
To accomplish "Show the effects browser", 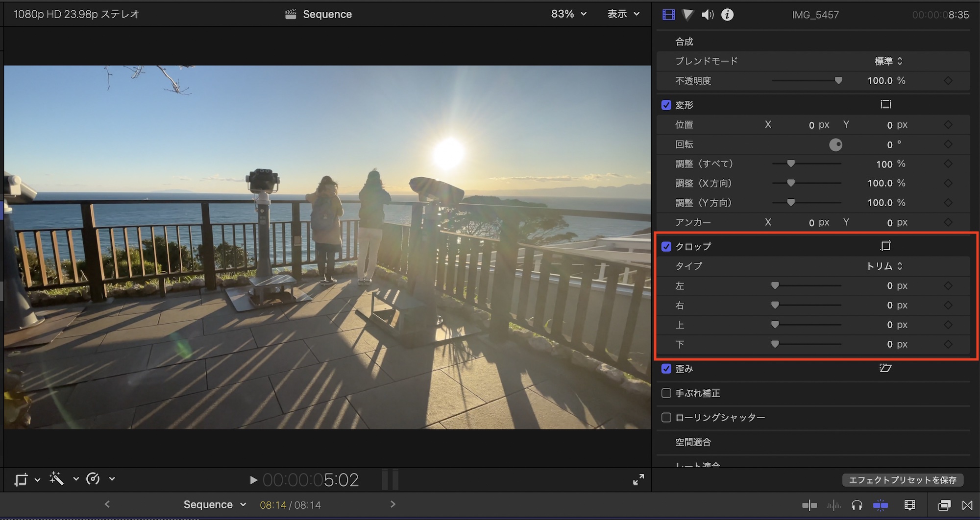I will pyautogui.click(x=944, y=505).
